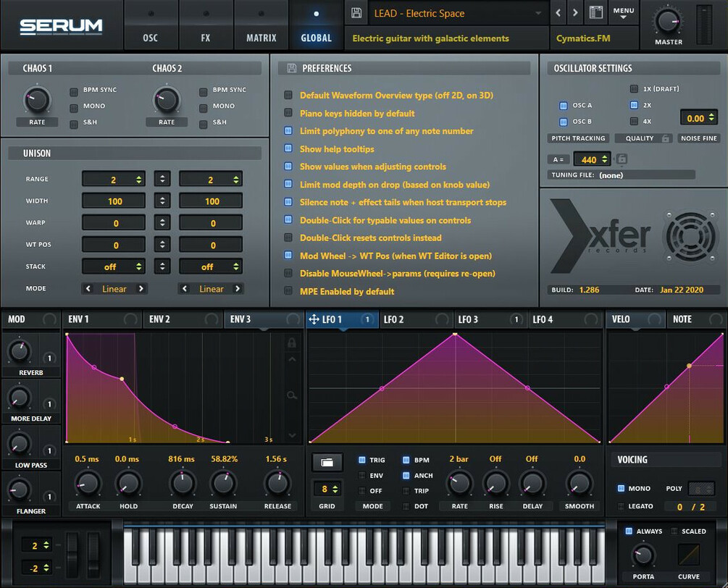Click the quality lock icon
The height and width of the screenshot is (588, 728).
coord(665,138)
